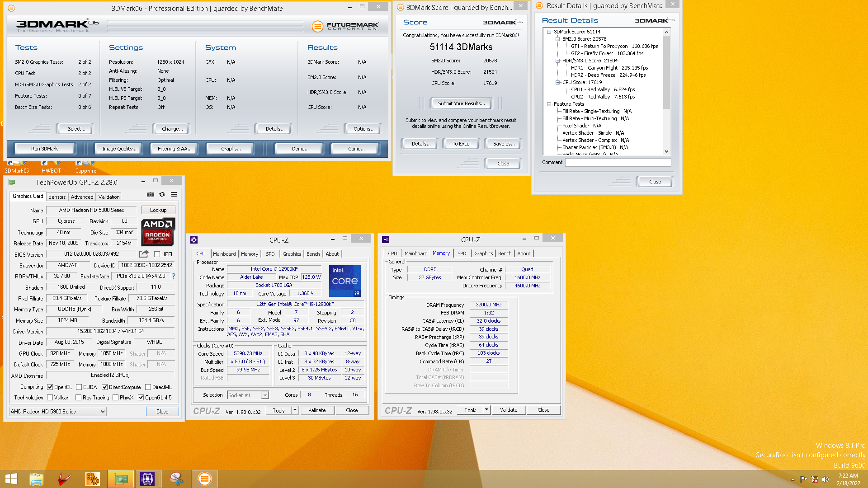Image resolution: width=868 pixels, height=488 pixels.
Task: Click the window icon of the CPU-Z Memory window
Action: (x=385, y=239)
